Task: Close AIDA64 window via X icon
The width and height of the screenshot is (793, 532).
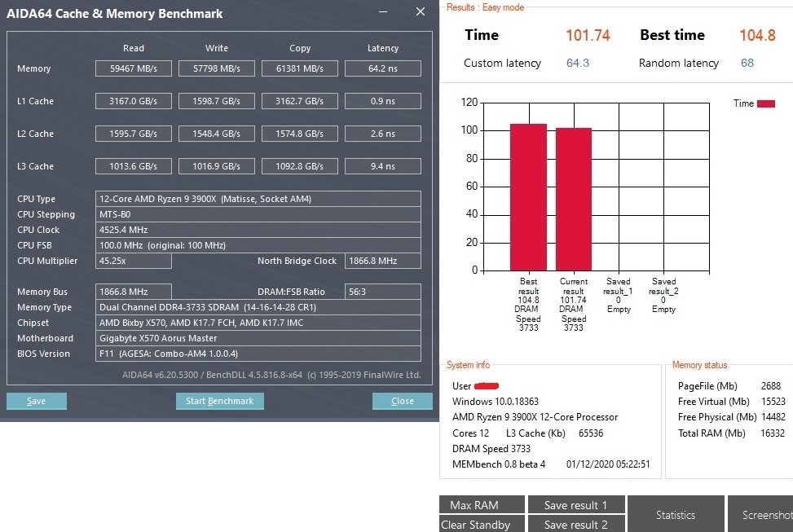Action: pyautogui.click(x=421, y=11)
